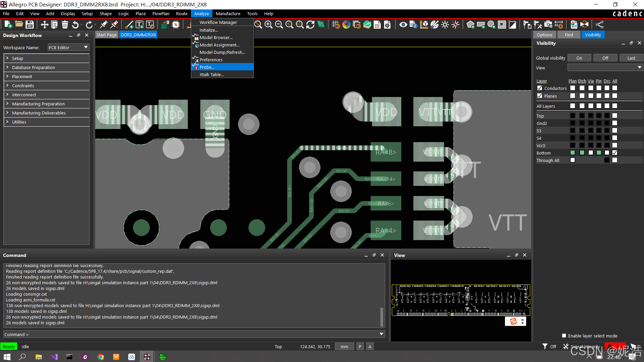Click the Zoom Out magnifier icon
The width and height of the screenshot is (644, 362).
click(x=279, y=25)
